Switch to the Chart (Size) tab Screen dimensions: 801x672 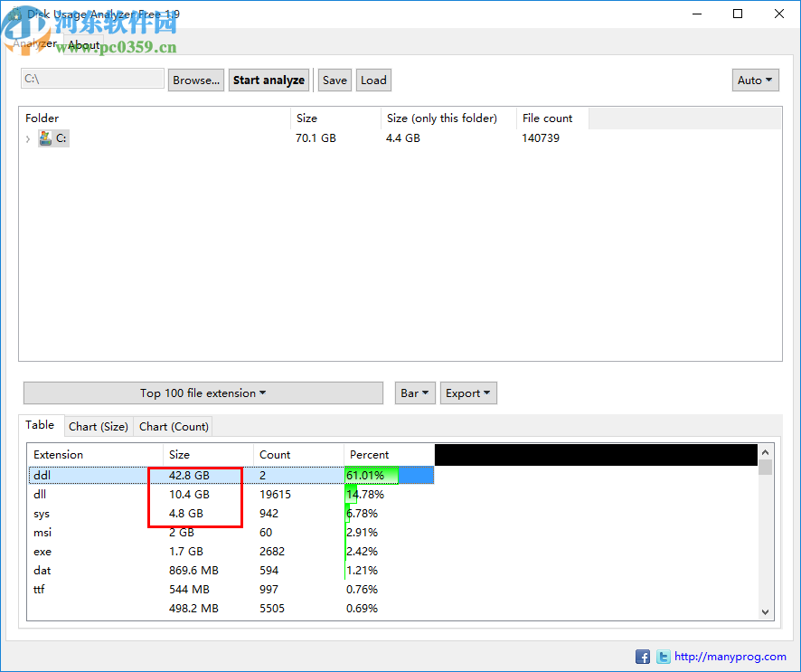click(98, 426)
